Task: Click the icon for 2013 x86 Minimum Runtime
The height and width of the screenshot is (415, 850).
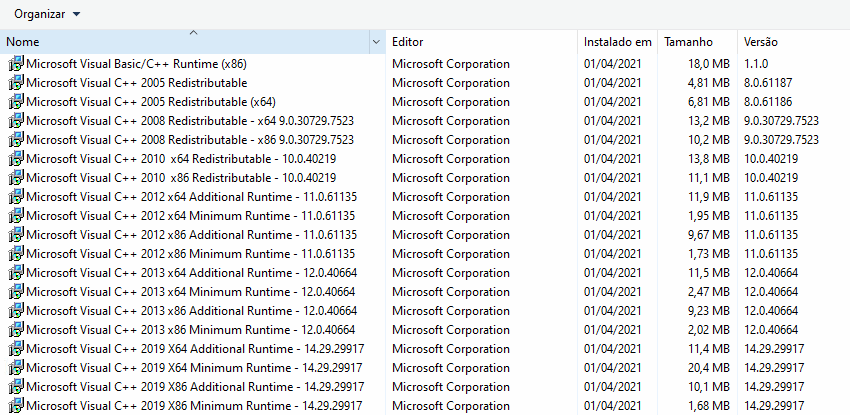Action: (x=17, y=330)
